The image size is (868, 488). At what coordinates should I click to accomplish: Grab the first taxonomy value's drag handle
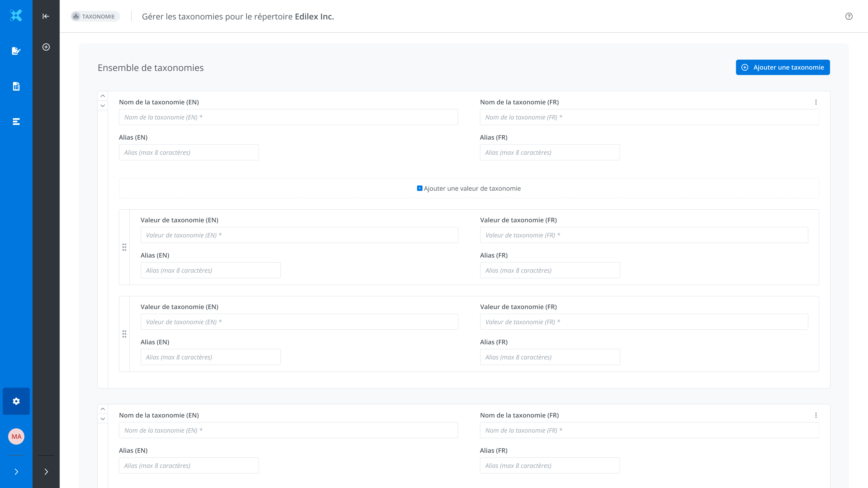(124, 247)
